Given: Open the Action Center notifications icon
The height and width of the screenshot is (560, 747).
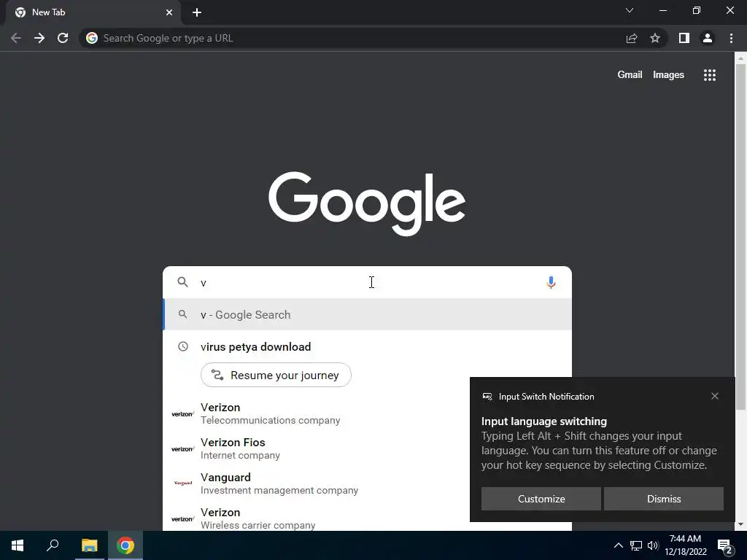Looking at the screenshot, I should pos(724,546).
